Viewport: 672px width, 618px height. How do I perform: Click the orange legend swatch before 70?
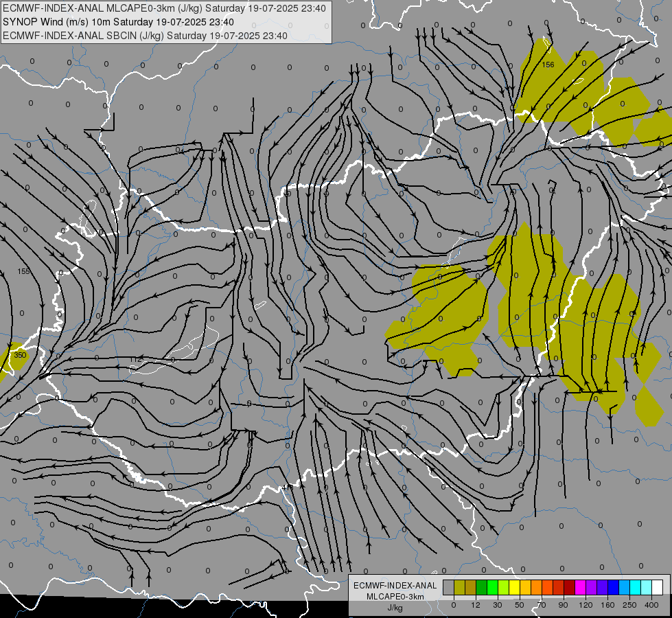click(537, 587)
